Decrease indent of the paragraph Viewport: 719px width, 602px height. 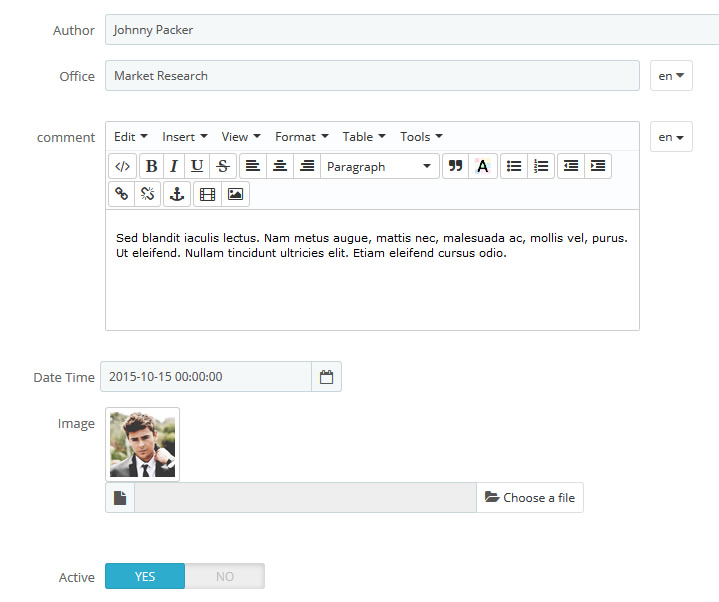[571, 166]
